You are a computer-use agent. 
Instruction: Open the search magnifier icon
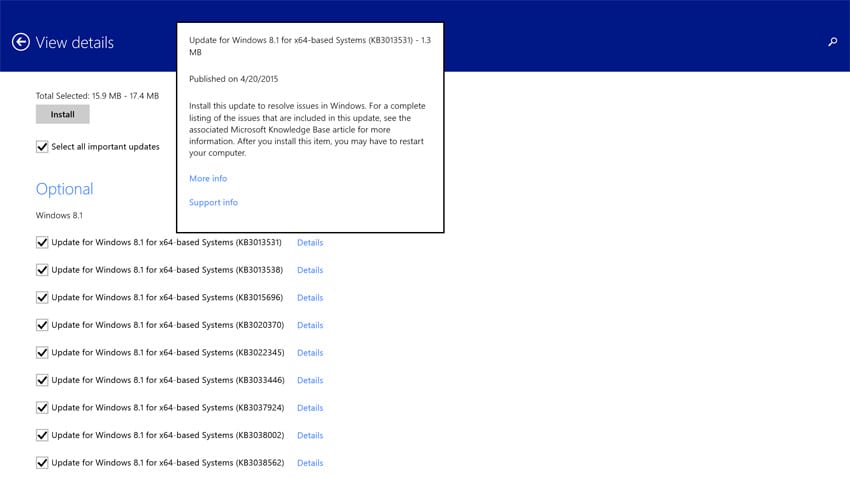click(x=833, y=42)
